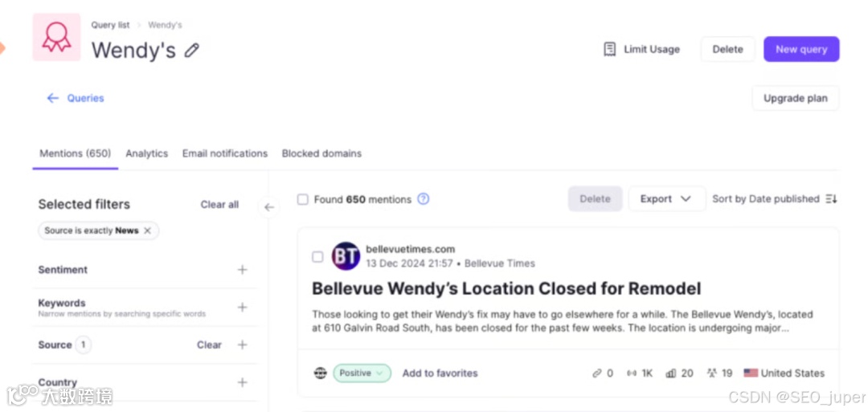
Task: Click the United States flag icon
Action: coord(751,373)
